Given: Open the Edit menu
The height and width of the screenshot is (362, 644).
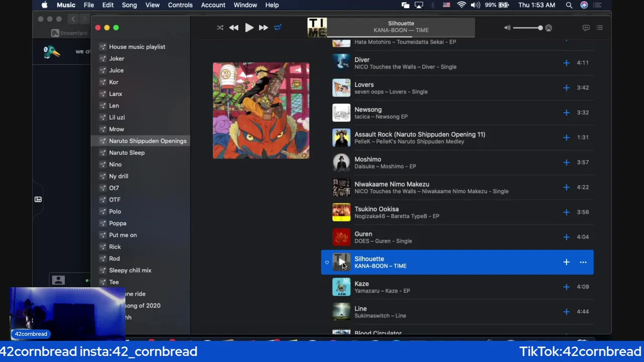Looking at the screenshot, I should click(108, 5).
